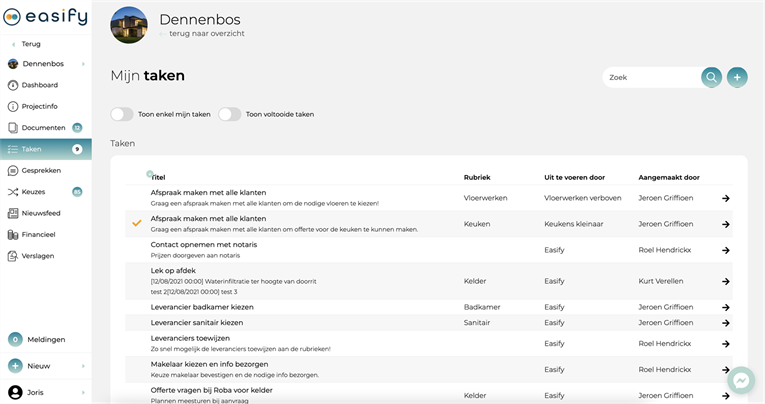765x404 pixels.
Task: Click Uit te voeren door header
Action: [574, 177]
